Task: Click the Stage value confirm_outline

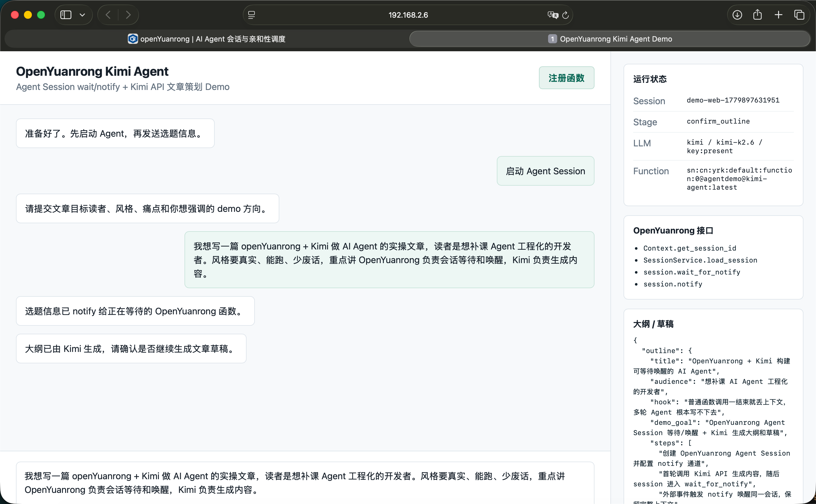Action: (x=718, y=121)
